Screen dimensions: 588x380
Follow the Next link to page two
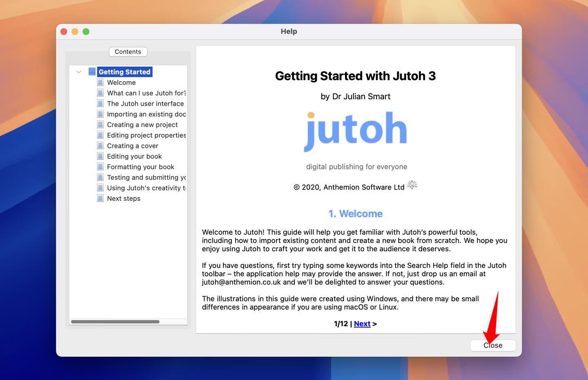[x=362, y=324]
